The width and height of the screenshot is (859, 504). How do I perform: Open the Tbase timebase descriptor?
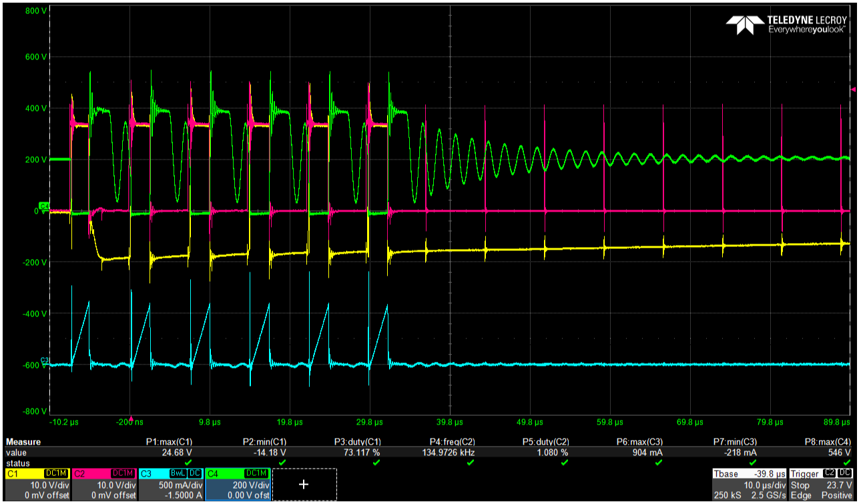point(750,484)
